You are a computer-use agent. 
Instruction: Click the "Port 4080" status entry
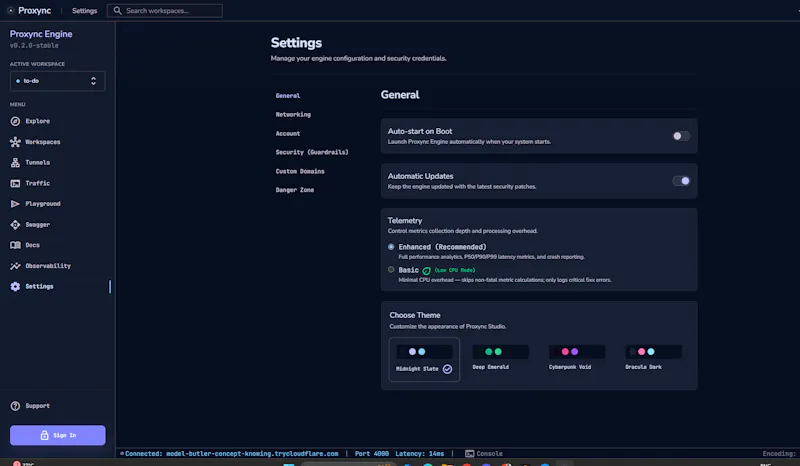pos(372,453)
